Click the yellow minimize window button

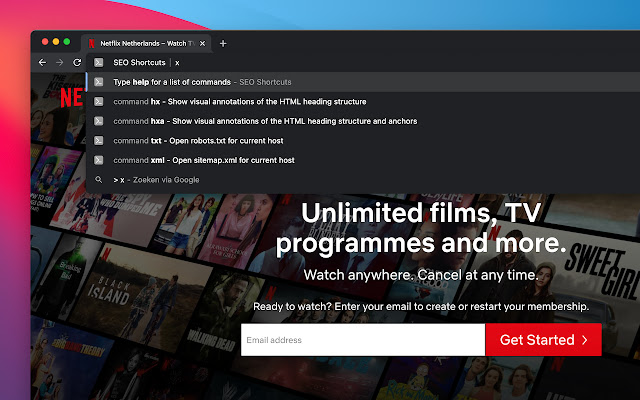[56, 42]
